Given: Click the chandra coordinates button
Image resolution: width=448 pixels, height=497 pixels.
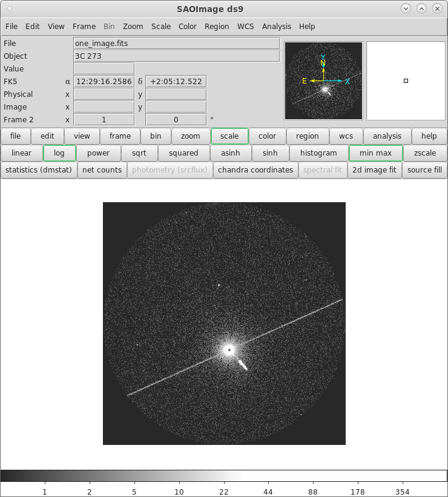Looking at the screenshot, I should point(255,170).
